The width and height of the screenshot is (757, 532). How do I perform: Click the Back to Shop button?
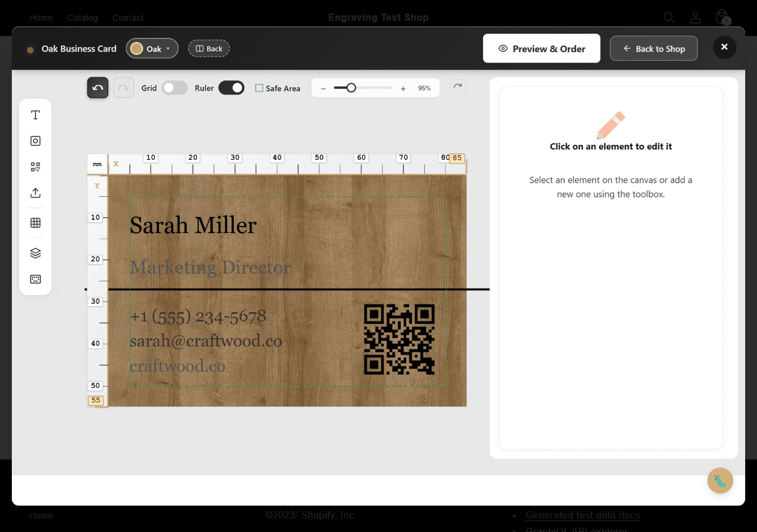(x=654, y=48)
